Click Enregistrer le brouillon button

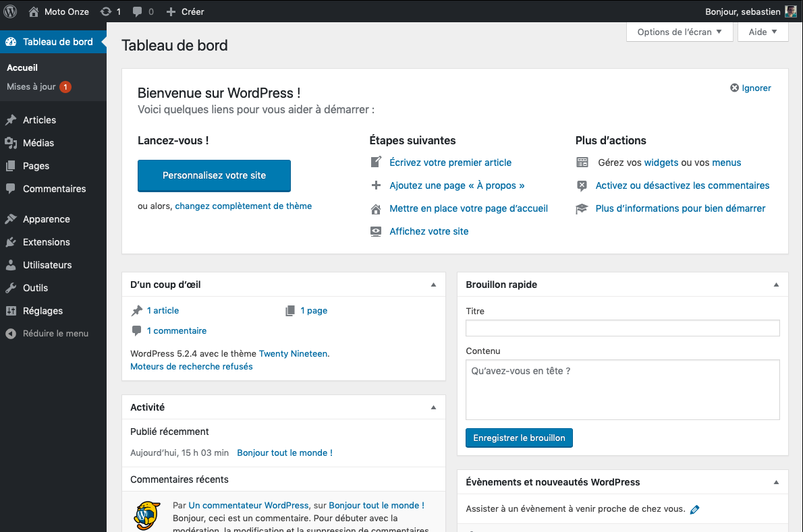point(519,438)
